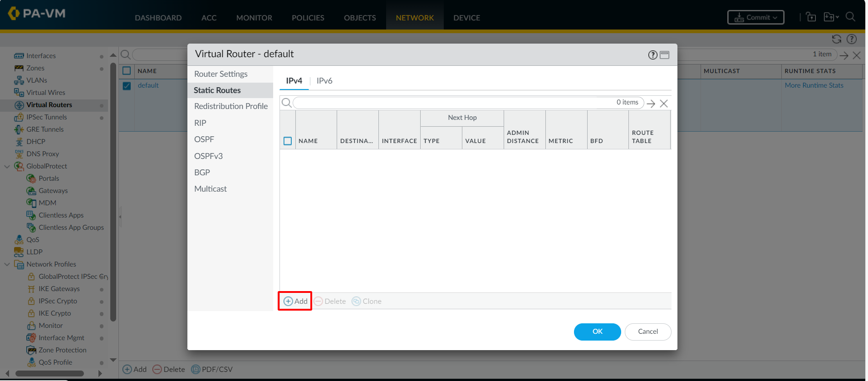Toggle the NAME header checkbox in background grid
Viewport: 868px width, 381px height.
click(x=127, y=71)
